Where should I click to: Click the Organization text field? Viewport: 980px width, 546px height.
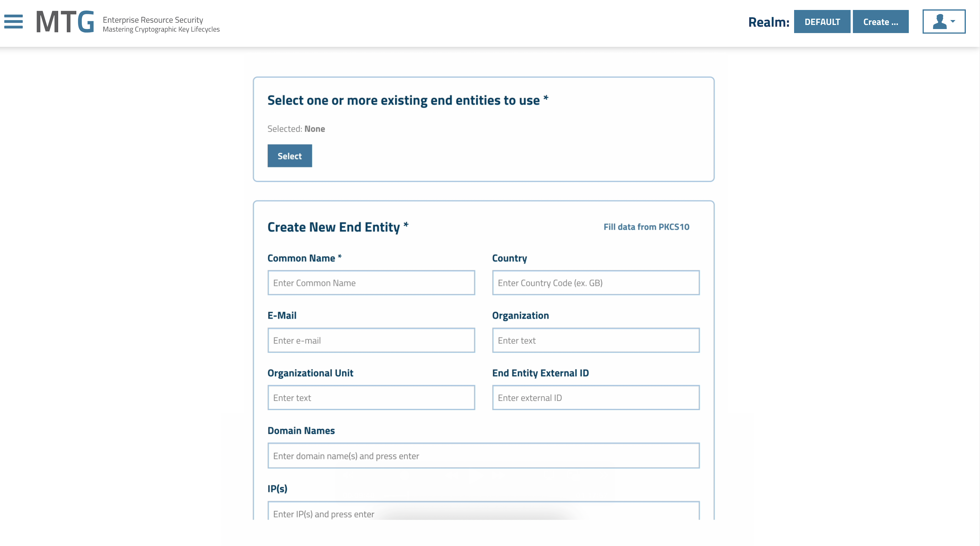click(595, 340)
